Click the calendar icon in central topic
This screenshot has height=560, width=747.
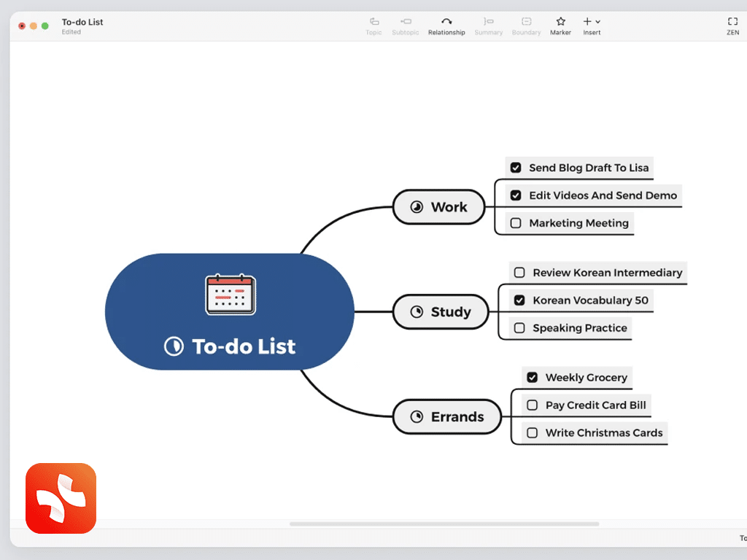231,295
